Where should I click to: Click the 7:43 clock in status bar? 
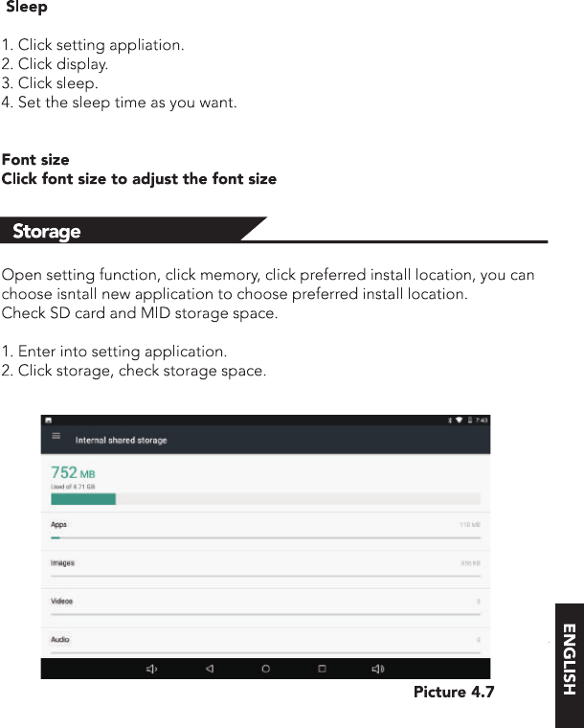point(482,420)
